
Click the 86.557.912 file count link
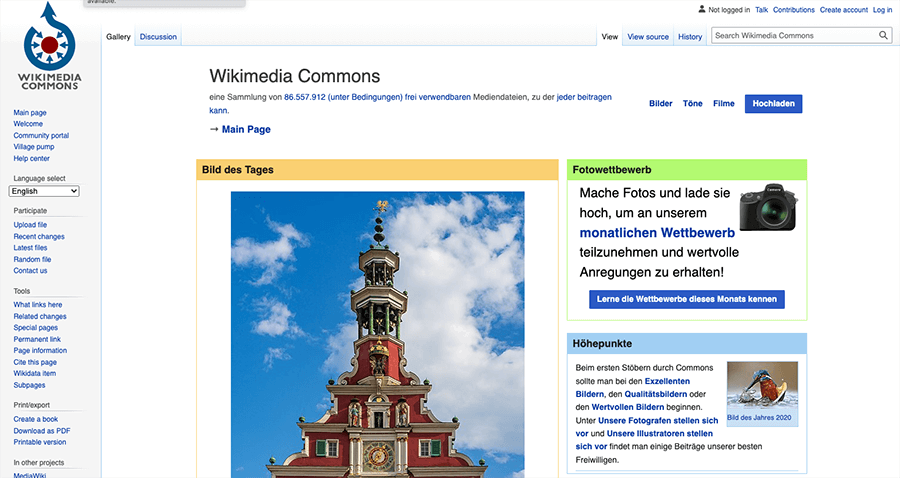click(x=305, y=98)
